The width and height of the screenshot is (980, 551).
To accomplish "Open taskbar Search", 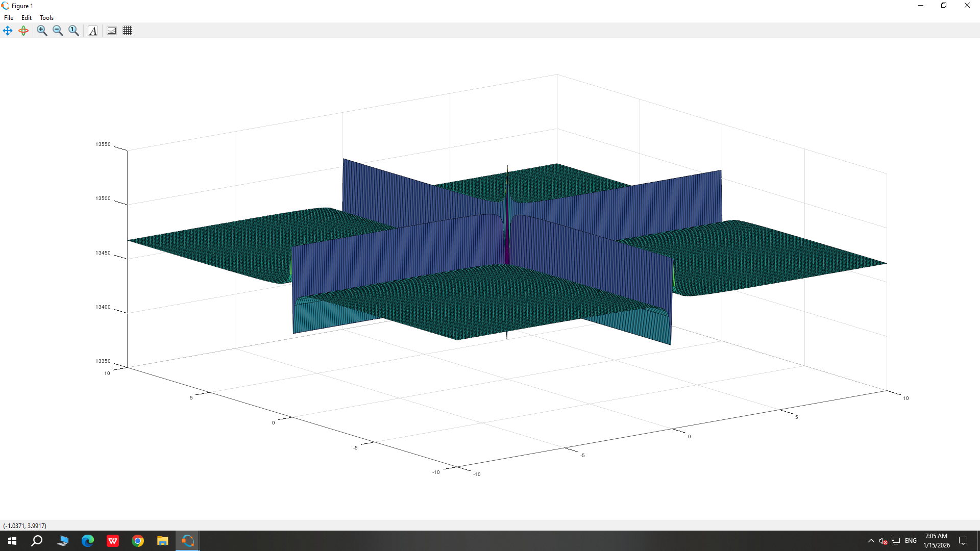I will [37, 541].
